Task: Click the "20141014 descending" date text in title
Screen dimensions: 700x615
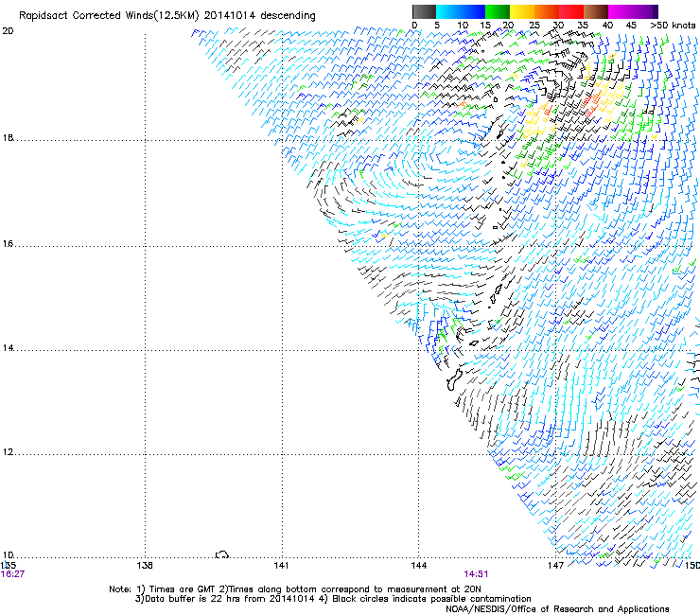Action: pos(259,16)
